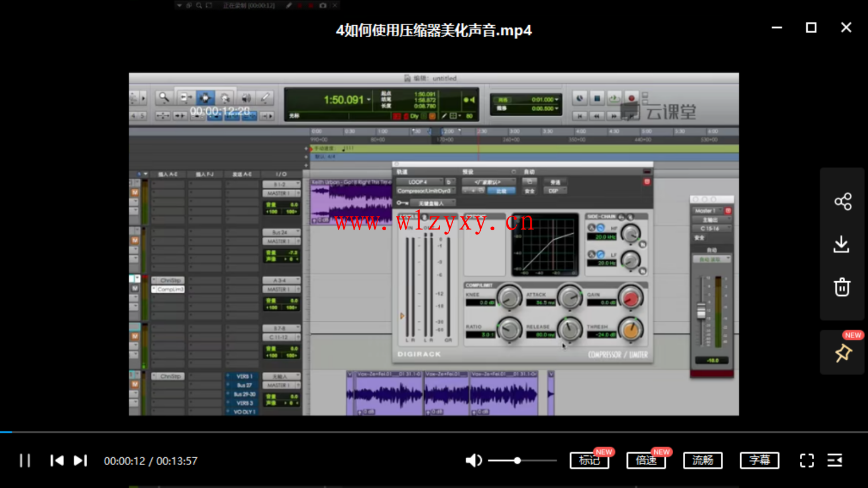Click the blue 比较 compare button
Image resolution: width=868 pixels, height=488 pixels.
(501, 191)
